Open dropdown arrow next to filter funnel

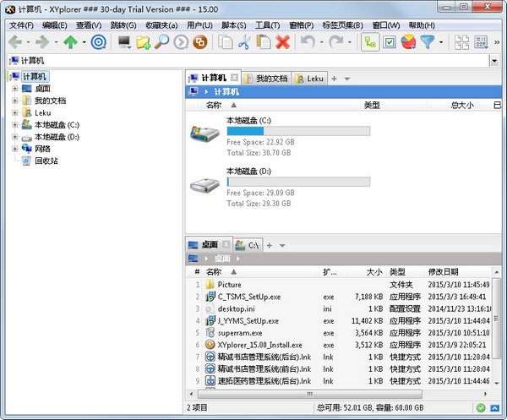click(x=441, y=42)
